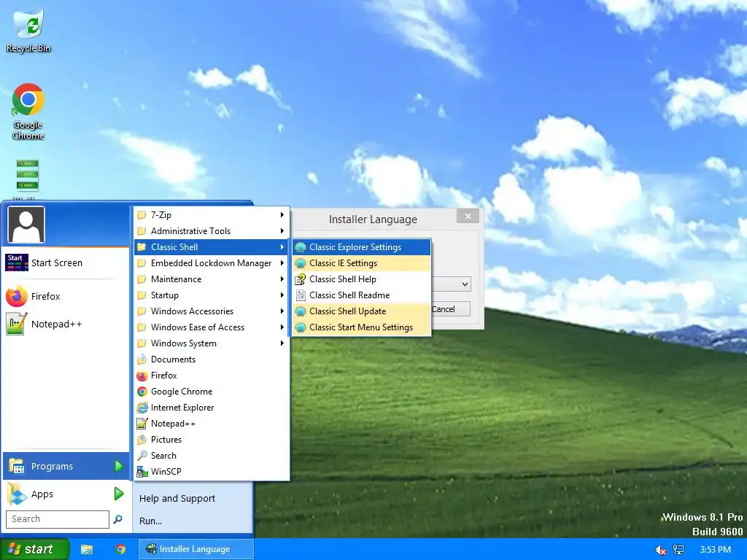Click the user account picture
The width and height of the screenshot is (747, 560).
tap(26, 225)
